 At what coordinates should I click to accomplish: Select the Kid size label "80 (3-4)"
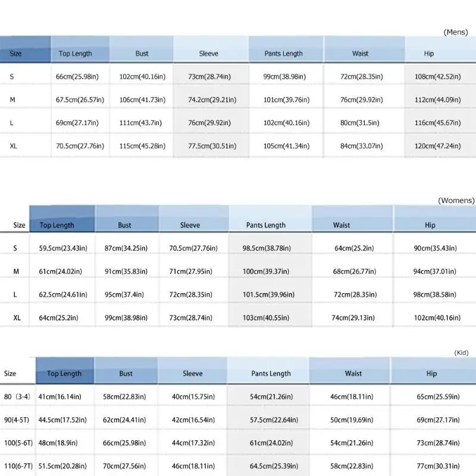pyautogui.click(x=17, y=397)
